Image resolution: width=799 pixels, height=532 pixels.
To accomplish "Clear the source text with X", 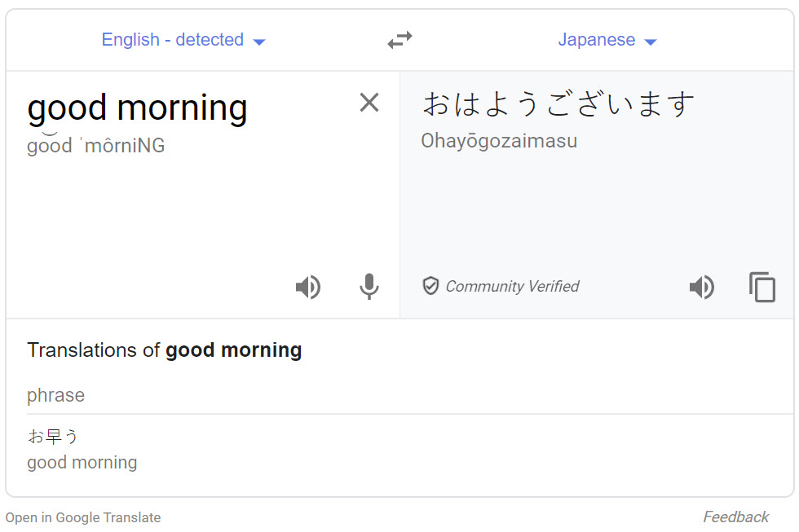I will [369, 103].
